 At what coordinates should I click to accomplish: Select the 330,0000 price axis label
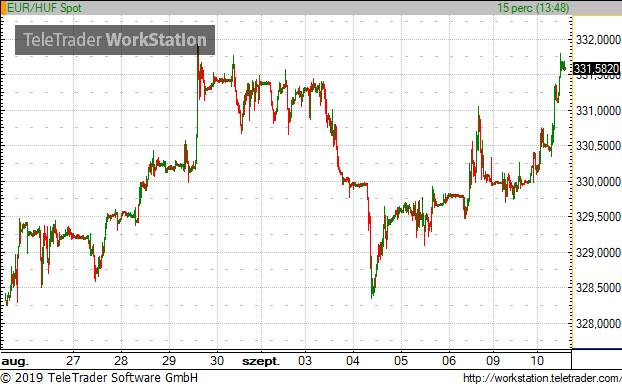click(x=598, y=182)
